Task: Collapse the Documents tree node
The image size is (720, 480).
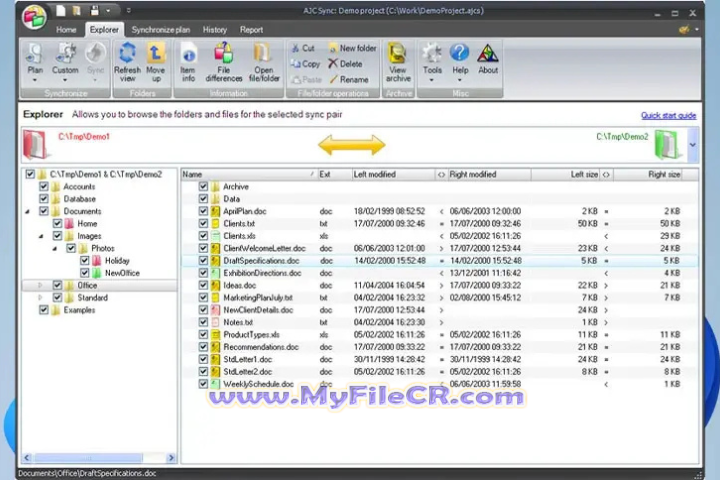Action: (x=28, y=211)
